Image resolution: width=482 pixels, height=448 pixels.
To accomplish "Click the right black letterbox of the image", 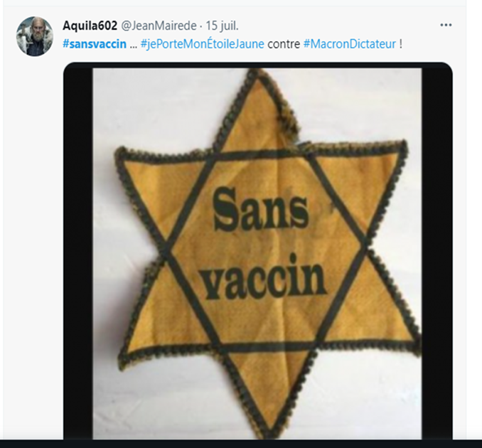I will [x=437, y=250].
